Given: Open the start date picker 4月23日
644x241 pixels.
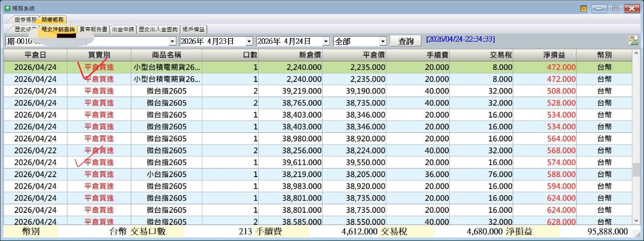Looking at the screenshot, I should tap(249, 41).
